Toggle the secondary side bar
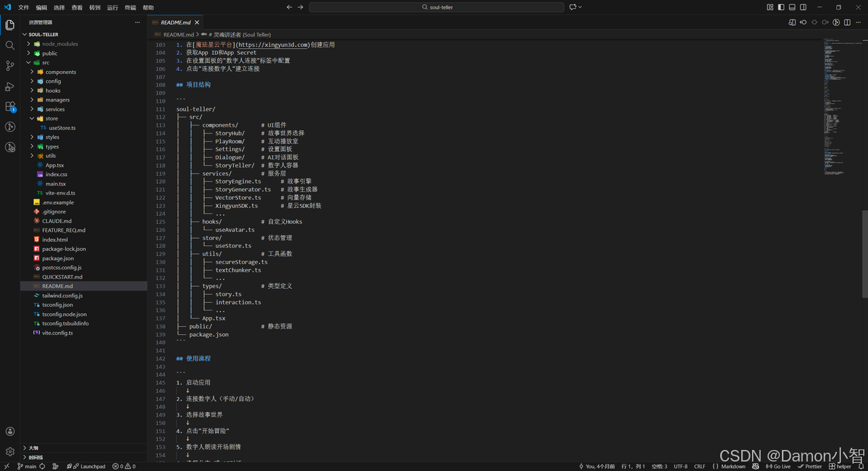Viewport: 868px width, 471px height. point(804,7)
